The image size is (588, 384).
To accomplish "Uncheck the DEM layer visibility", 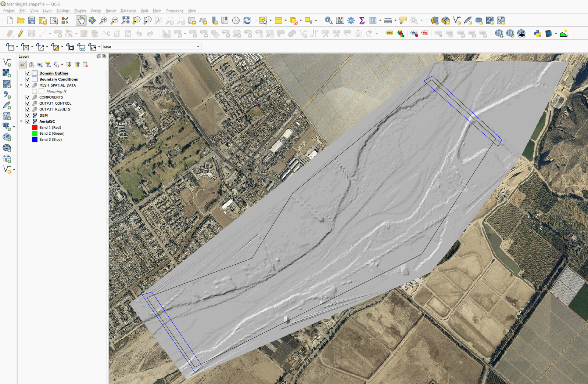I will coord(28,115).
